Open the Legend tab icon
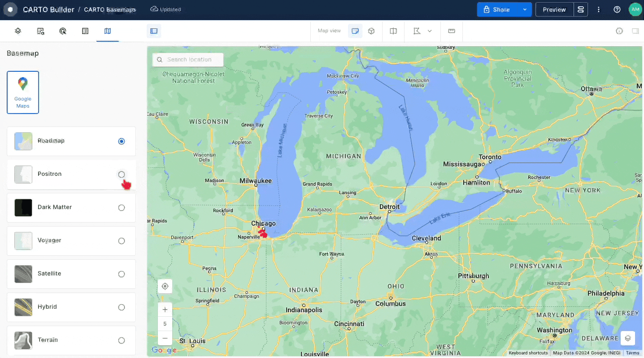This screenshot has width=644, height=358. (x=85, y=31)
